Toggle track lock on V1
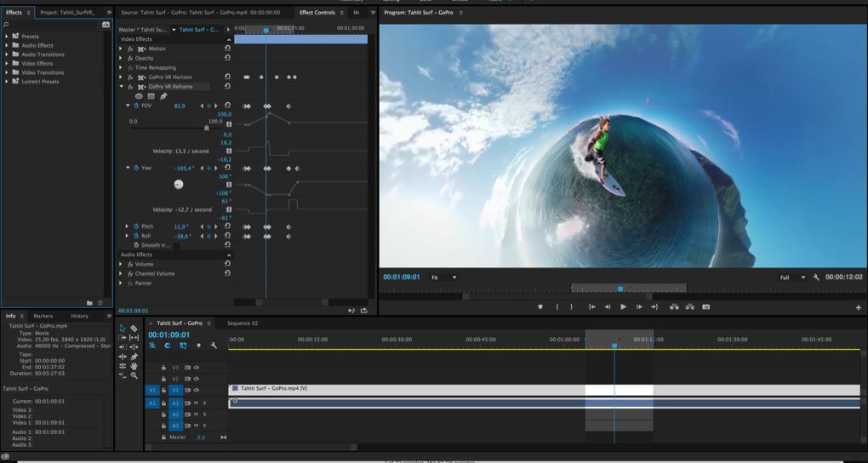Image resolution: width=868 pixels, height=463 pixels. (163, 391)
